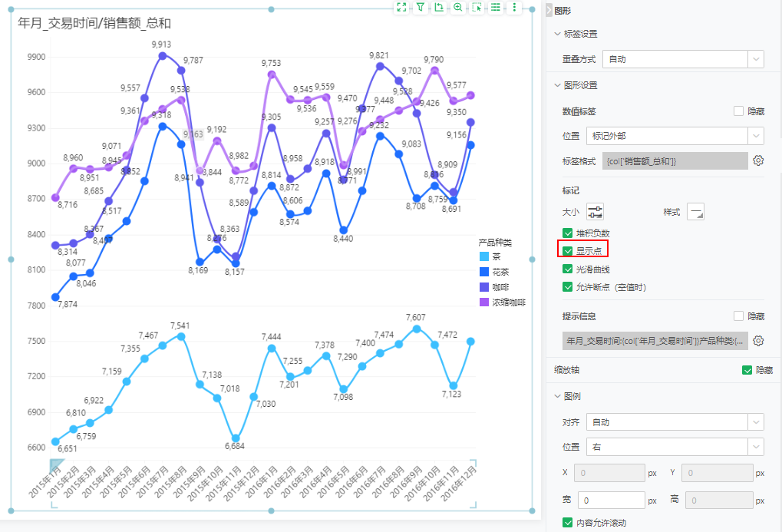Click the 8,716 first 浓缩咖啡 data point
The height and width of the screenshot is (532, 782).
pos(55,197)
